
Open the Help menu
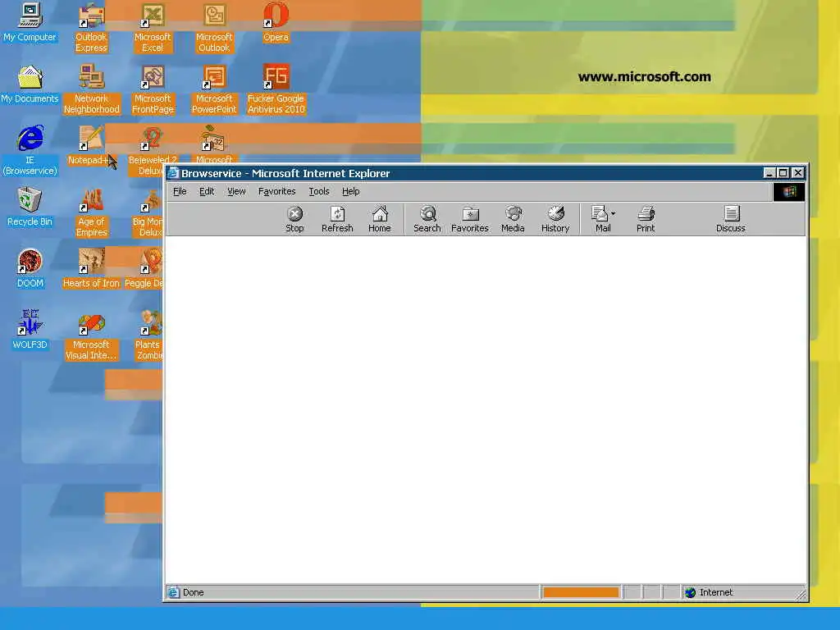click(x=351, y=191)
